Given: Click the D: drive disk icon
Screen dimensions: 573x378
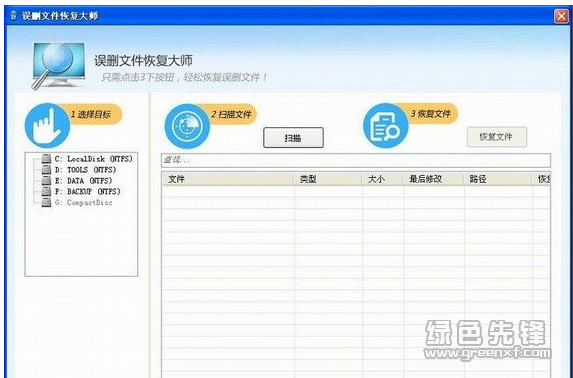Looking at the screenshot, I should 46,169.
